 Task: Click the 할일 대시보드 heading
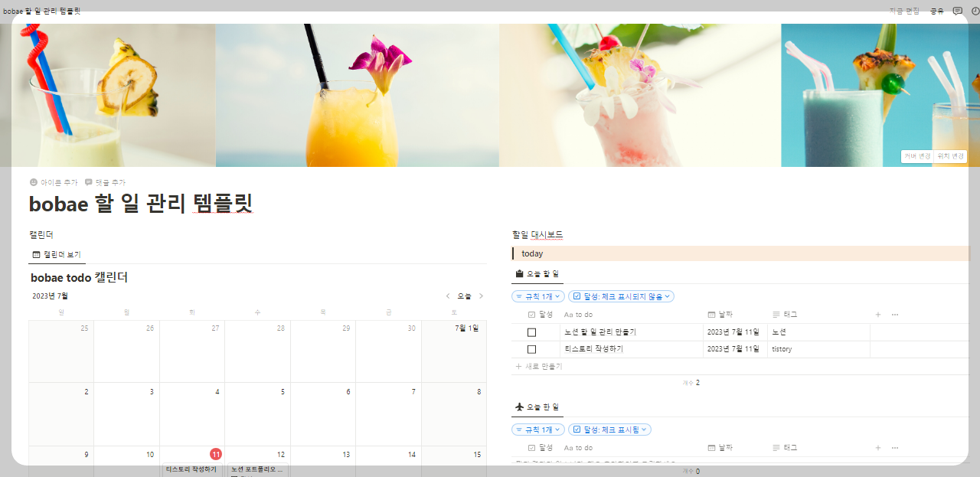pyautogui.click(x=537, y=235)
